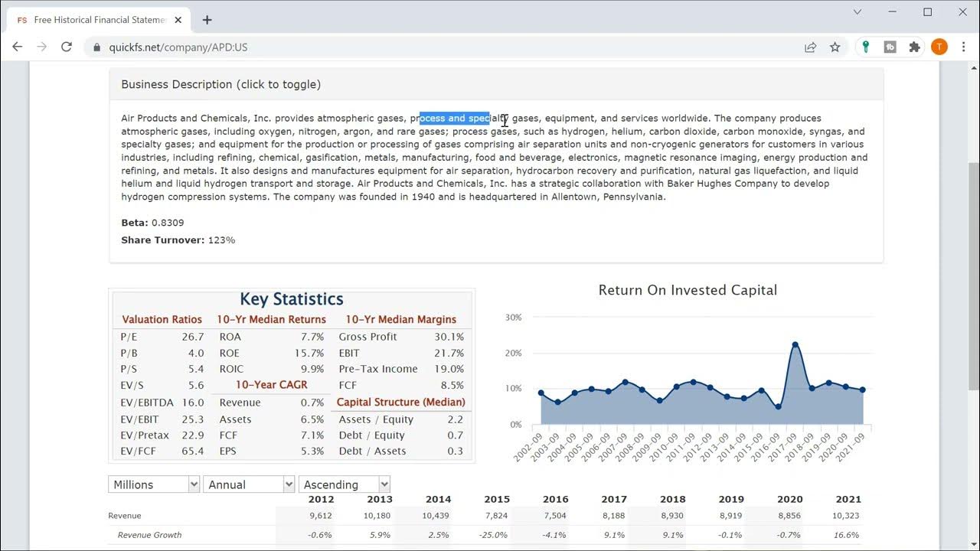Reload the QuickFS page
The image size is (980, 551).
point(67,47)
